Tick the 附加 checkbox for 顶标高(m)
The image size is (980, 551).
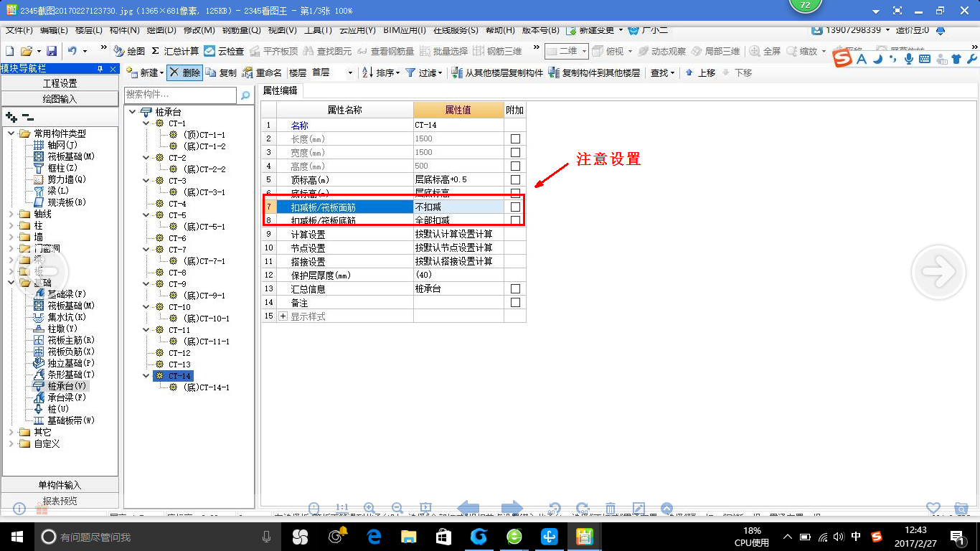click(515, 179)
